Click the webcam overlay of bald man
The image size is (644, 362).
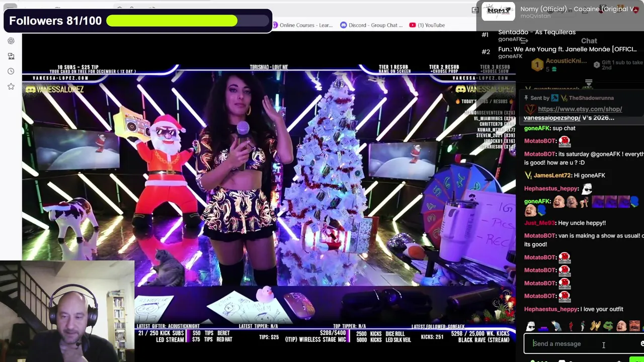(67, 311)
